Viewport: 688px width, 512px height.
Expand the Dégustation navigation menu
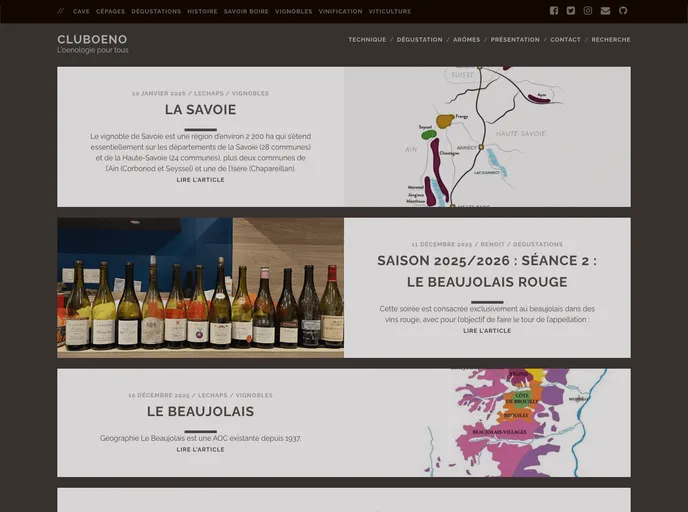(419, 40)
